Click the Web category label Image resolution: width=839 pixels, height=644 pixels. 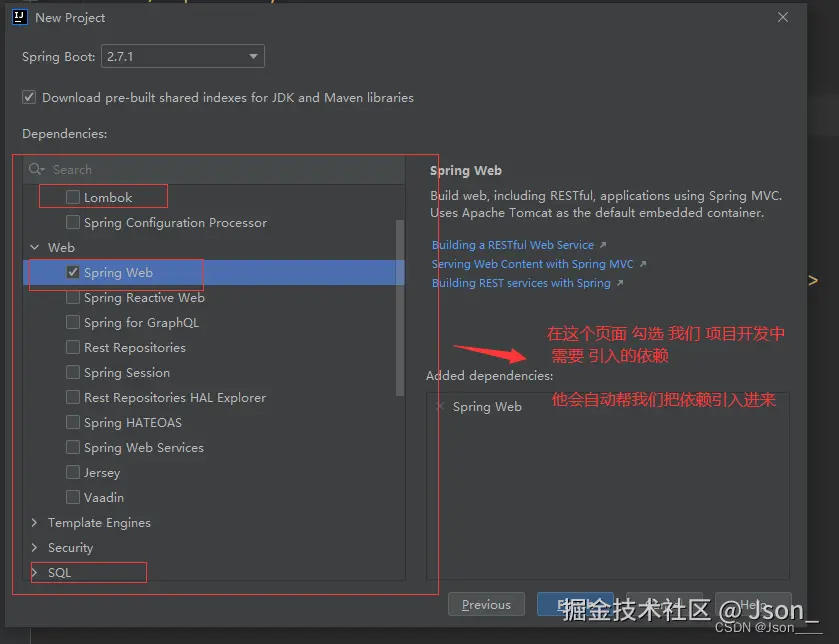tap(61, 248)
